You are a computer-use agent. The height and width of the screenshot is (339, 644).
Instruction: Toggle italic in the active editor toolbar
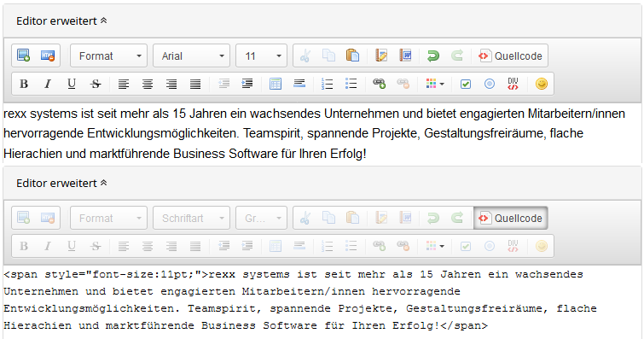pos(48,84)
